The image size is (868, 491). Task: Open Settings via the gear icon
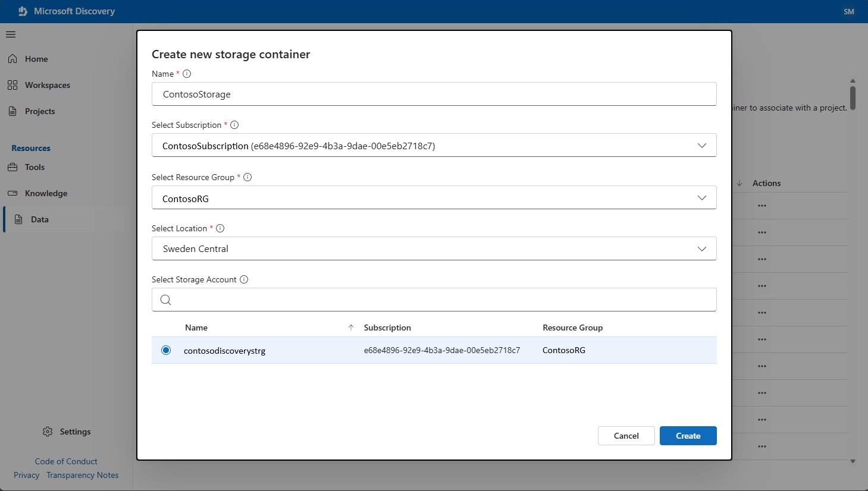tap(48, 432)
